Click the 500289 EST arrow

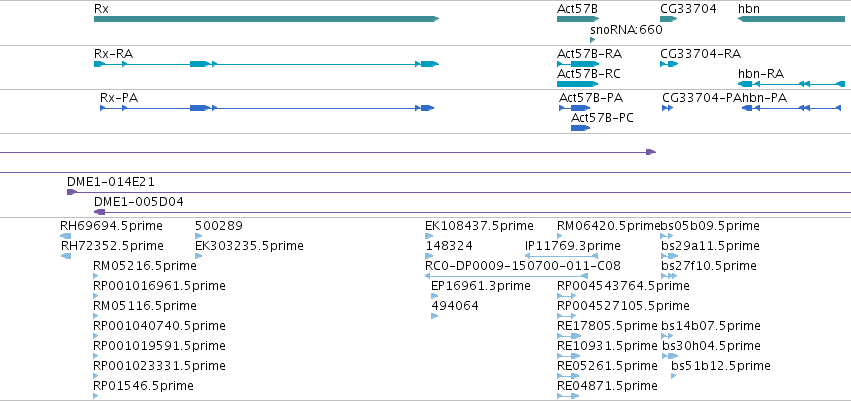[198, 236]
